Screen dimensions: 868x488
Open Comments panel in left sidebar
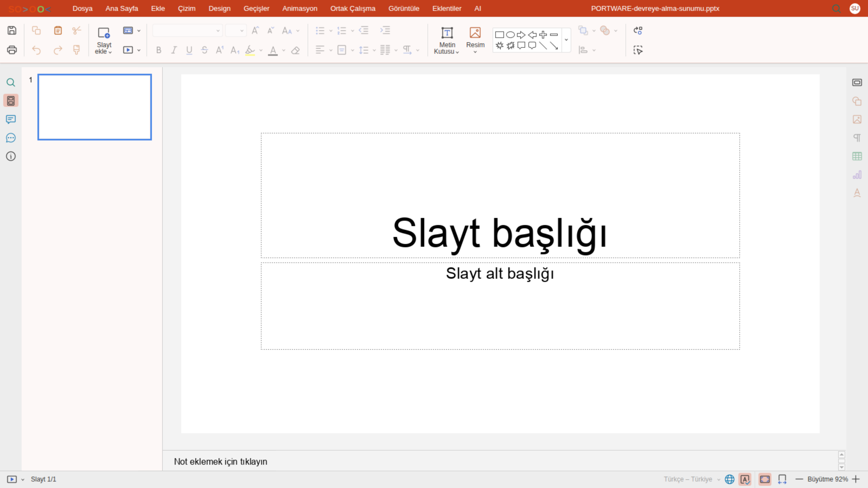[11, 119]
